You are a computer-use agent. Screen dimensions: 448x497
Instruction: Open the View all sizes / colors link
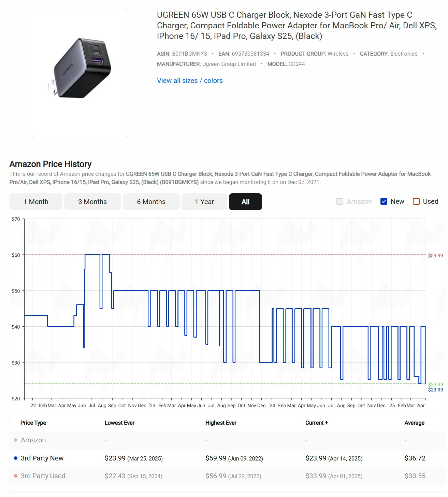190,81
